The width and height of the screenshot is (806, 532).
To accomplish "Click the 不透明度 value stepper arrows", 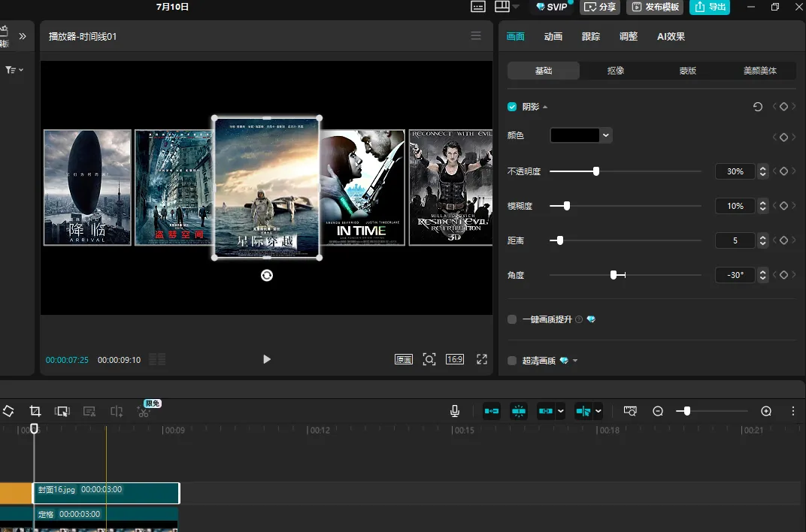I will 763,171.
